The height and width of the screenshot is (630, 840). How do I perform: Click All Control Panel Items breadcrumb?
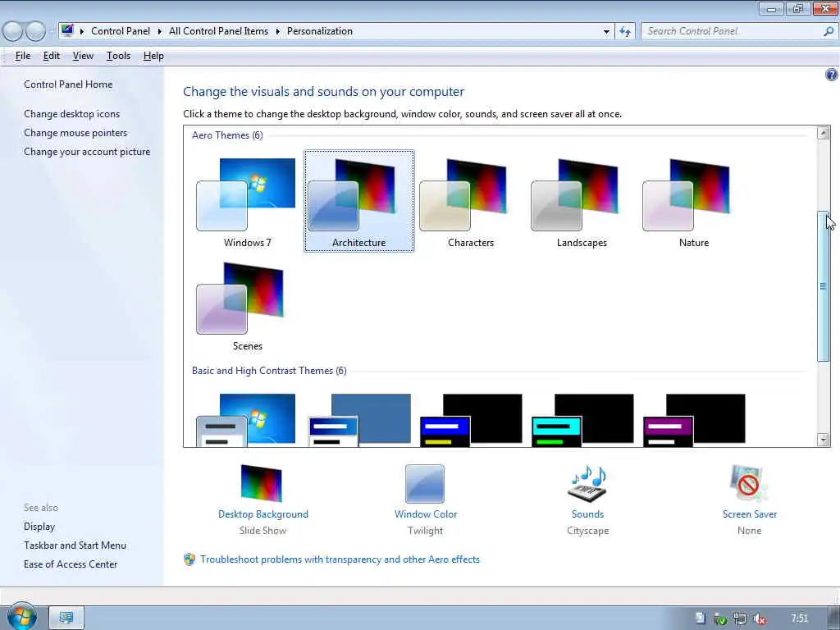click(218, 31)
